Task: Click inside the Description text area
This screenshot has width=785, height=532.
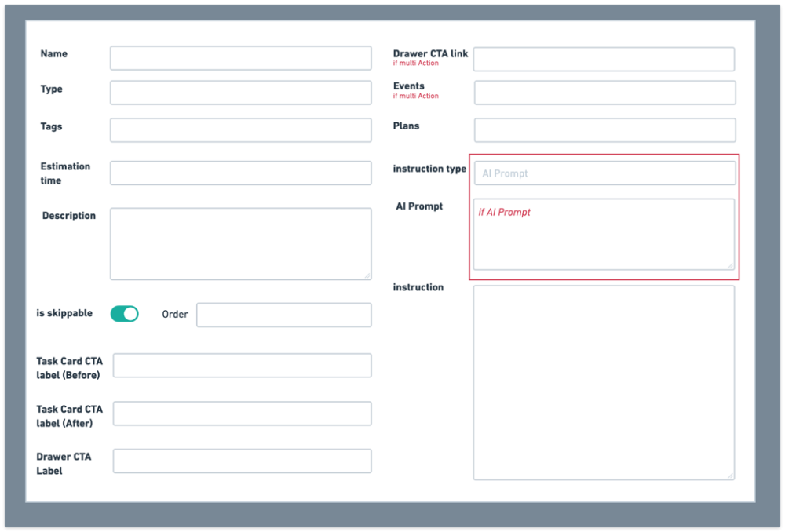Action: pyautogui.click(x=240, y=243)
